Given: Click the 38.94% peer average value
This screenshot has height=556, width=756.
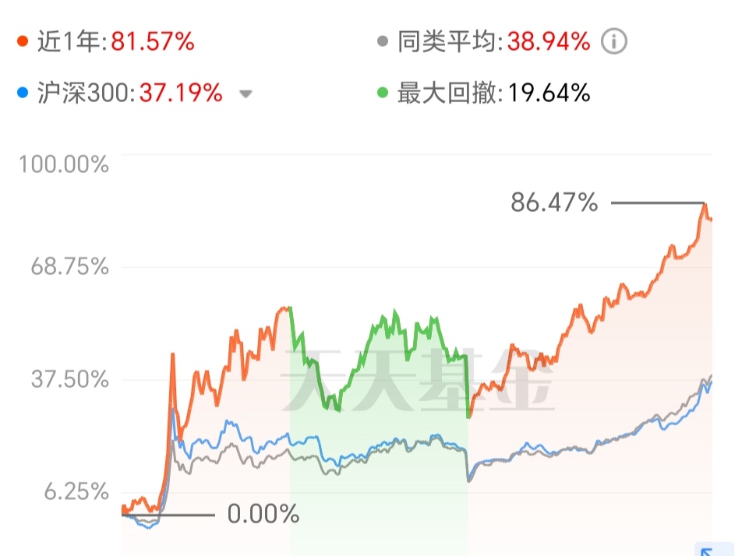Looking at the screenshot, I should (x=549, y=41).
